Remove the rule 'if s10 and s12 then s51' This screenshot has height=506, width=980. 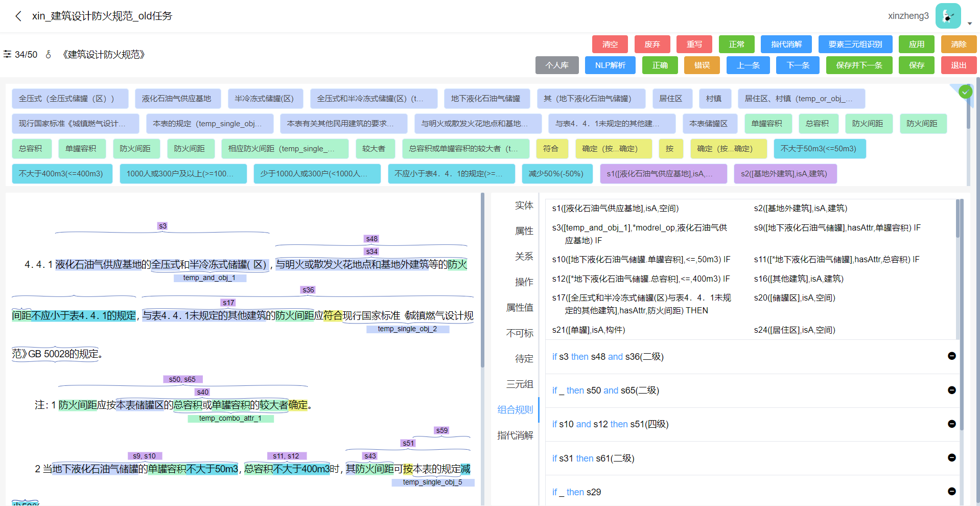pyautogui.click(x=951, y=424)
